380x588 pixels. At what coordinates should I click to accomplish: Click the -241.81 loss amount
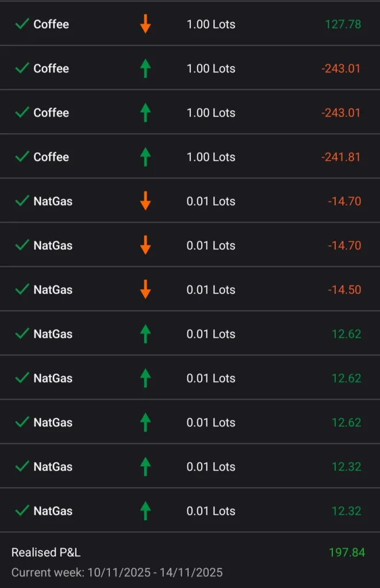pos(341,157)
